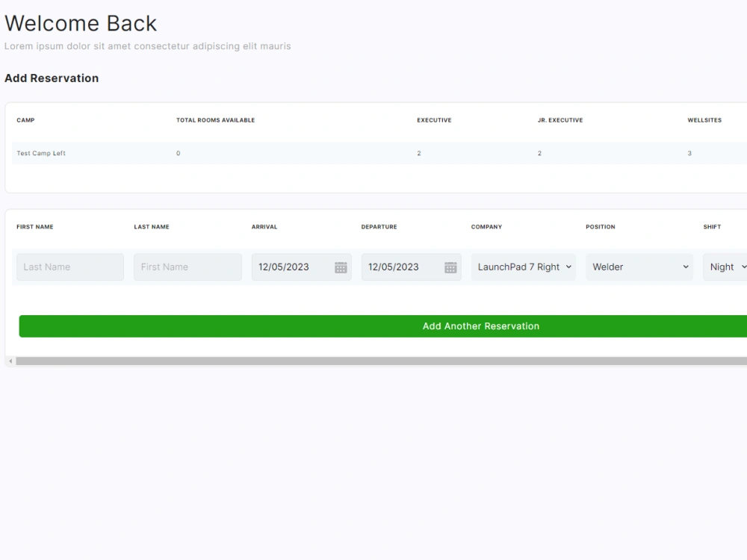Open the Arrival date calendar picker icon
The width and height of the screenshot is (747, 560).
(x=341, y=267)
